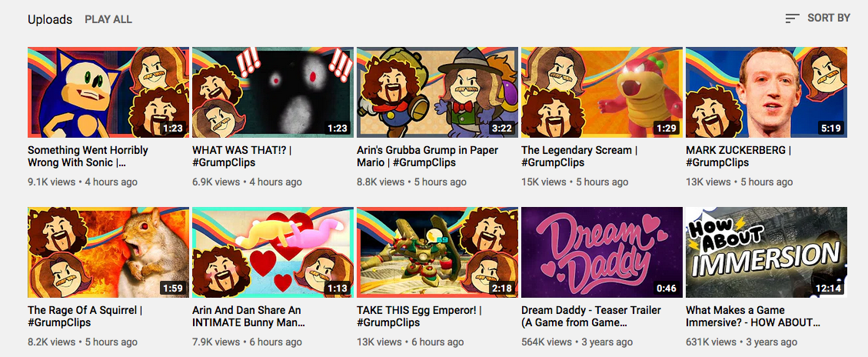Open the Rage Of A Squirrel thumbnail

click(x=108, y=252)
